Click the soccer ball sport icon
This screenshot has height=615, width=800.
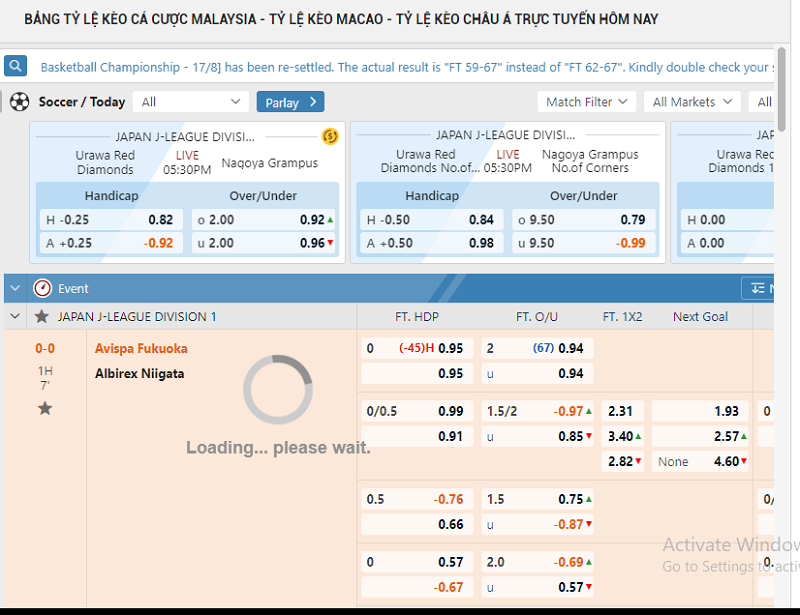click(x=19, y=101)
